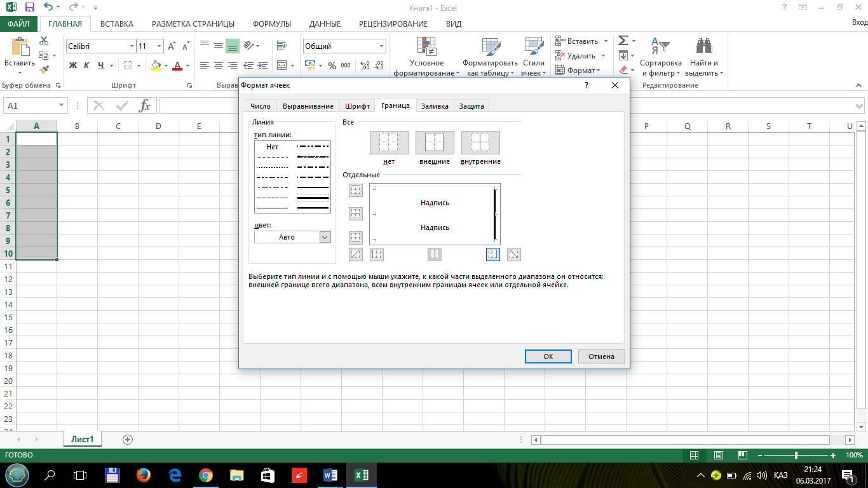Toggle the right border button off
This screenshot has height=488, width=868.
click(493, 255)
